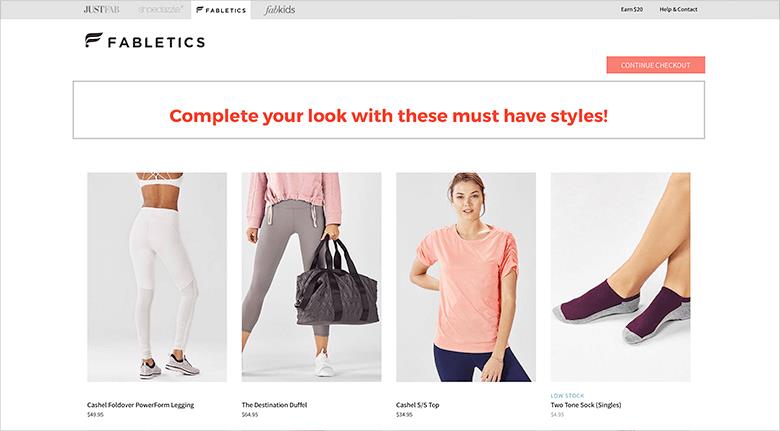
Task: Click the Low Stock label above socks
Action: [x=567, y=396]
